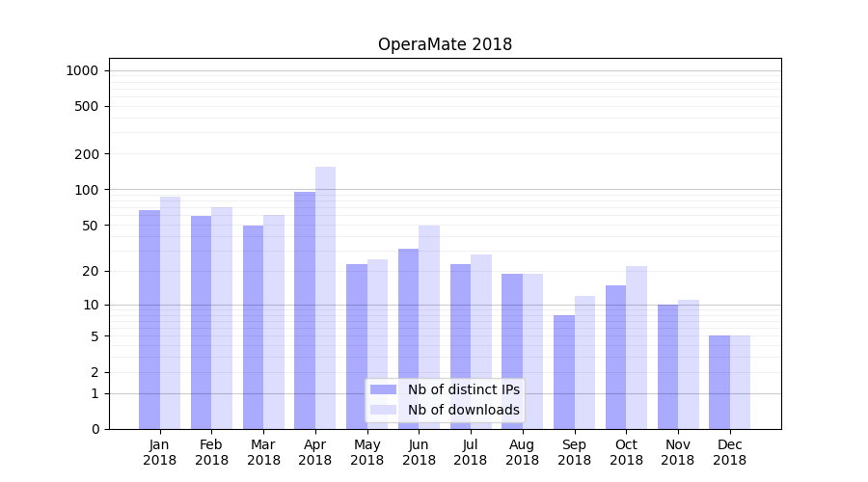Select the February 2018 downloads bar
868x482 pixels.
coord(222,318)
